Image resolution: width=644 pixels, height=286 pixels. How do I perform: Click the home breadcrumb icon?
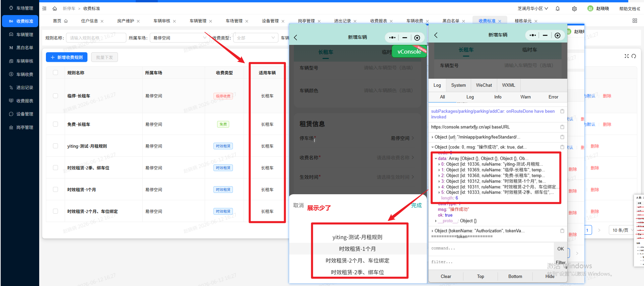point(55,8)
